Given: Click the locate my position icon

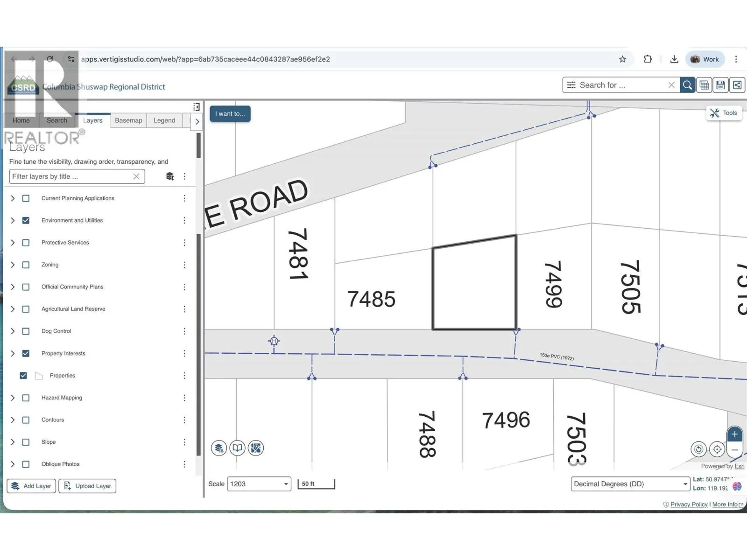Looking at the screenshot, I should pyautogui.click(x=717, y=449).
